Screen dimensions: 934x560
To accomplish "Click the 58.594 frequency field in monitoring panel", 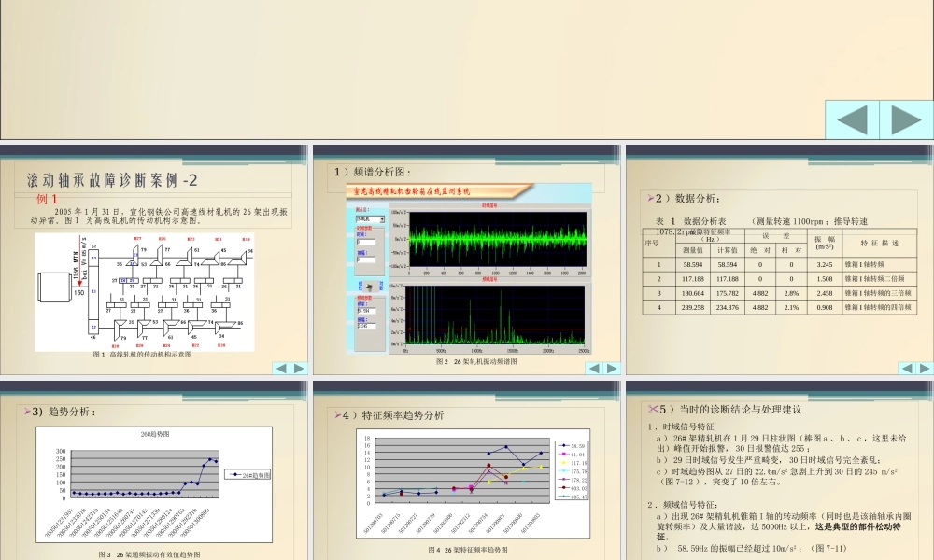I will point(366,311).
